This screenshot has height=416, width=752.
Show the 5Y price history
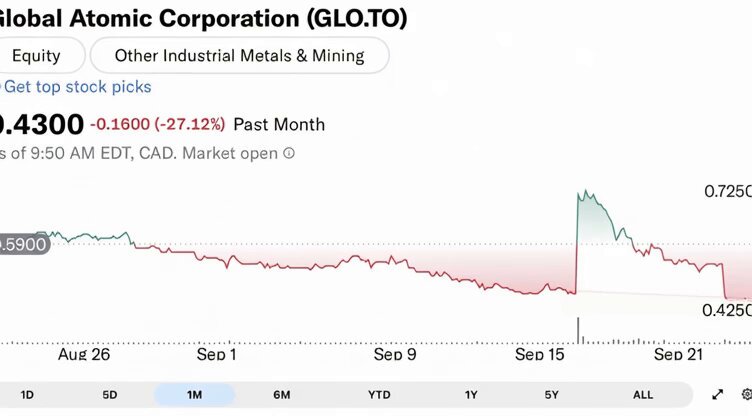point(552,395)
